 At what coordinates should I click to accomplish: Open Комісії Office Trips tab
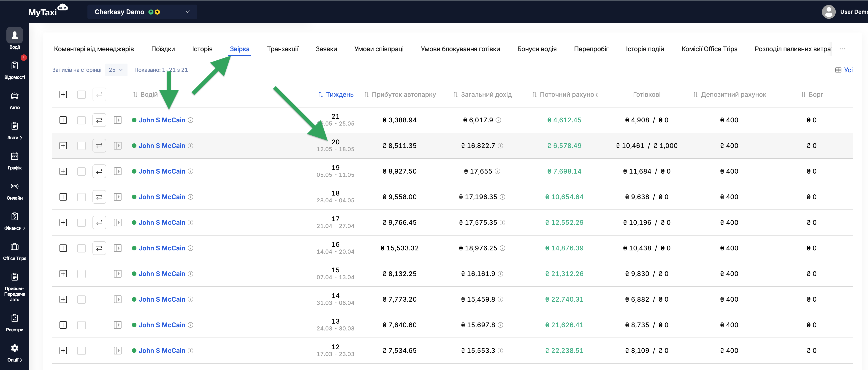tap(709, 49)
